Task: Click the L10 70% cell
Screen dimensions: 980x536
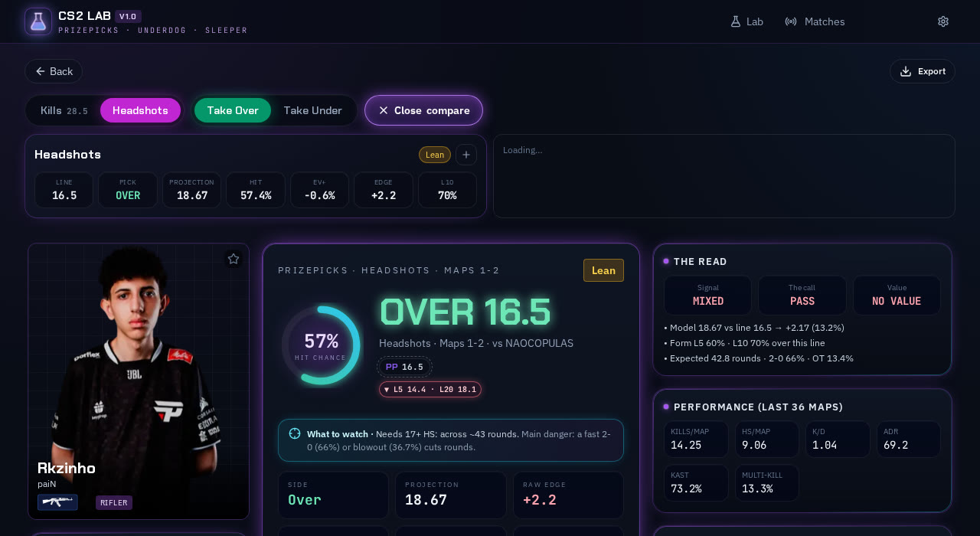Action: tap(448, 190)
